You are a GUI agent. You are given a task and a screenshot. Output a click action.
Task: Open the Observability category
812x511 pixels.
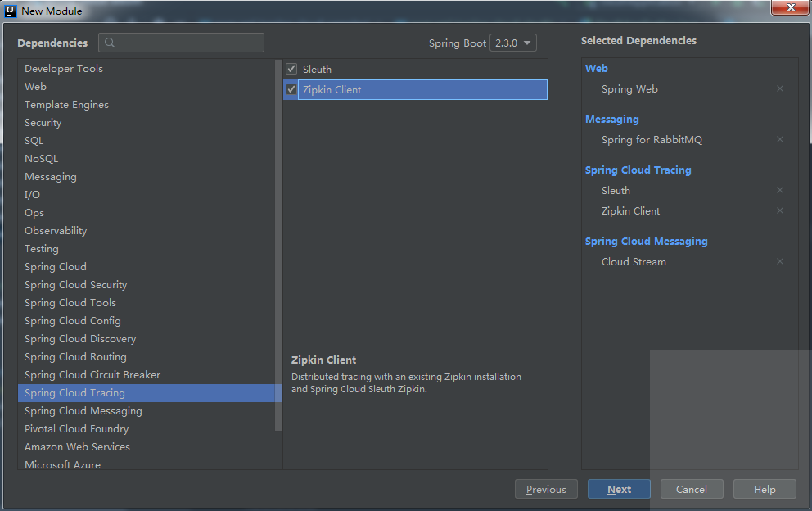(x=56, y=231)
